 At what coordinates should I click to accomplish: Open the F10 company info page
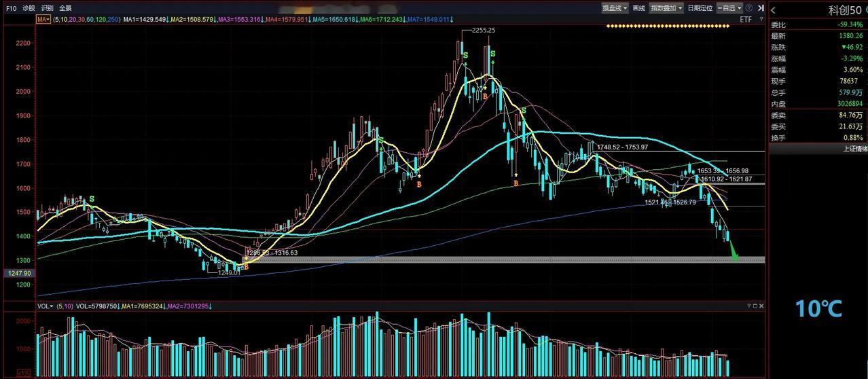pyautogui.click(x=11, y=8)
